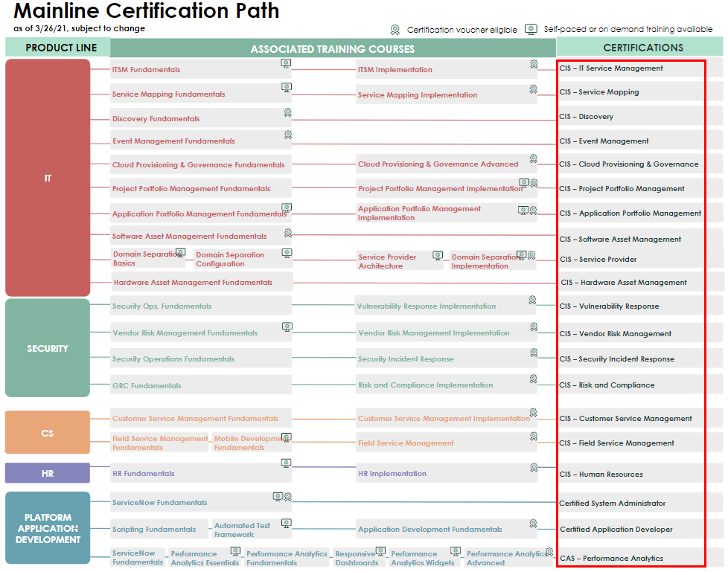Click the voucher badge next to Discovery Fundamentals
This screenshot has width=728, height=572.
tap(287, 113)
